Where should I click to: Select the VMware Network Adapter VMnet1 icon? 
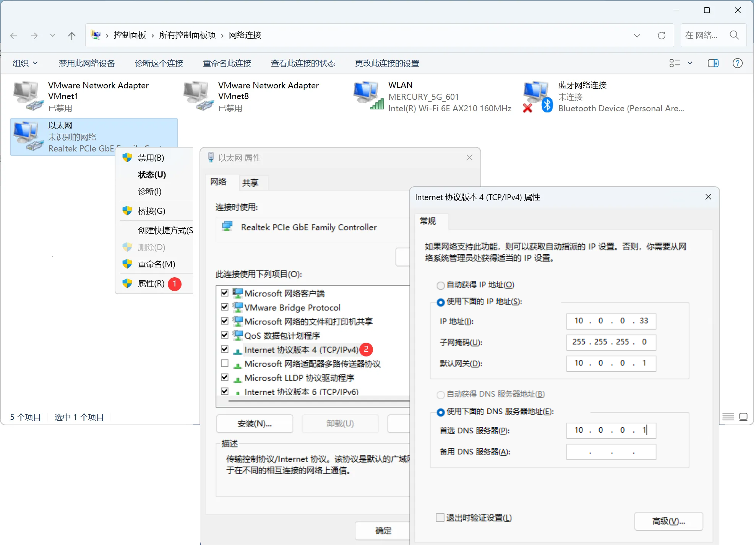[28, 96]
